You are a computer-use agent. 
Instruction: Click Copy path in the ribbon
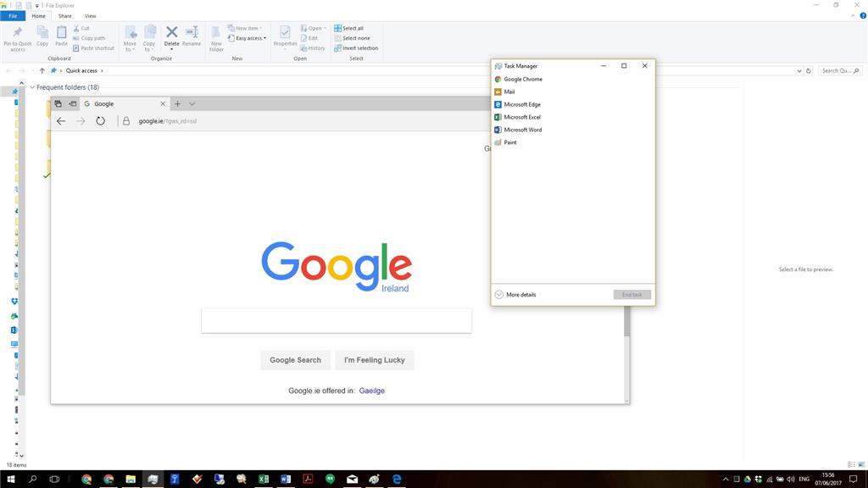(88, 38)
